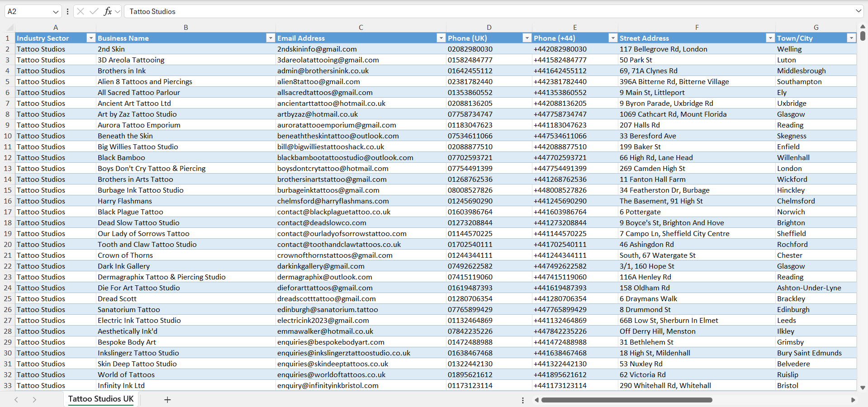Select column C header
The width and height of the screenshot is (868, 407).
[361, 27]
